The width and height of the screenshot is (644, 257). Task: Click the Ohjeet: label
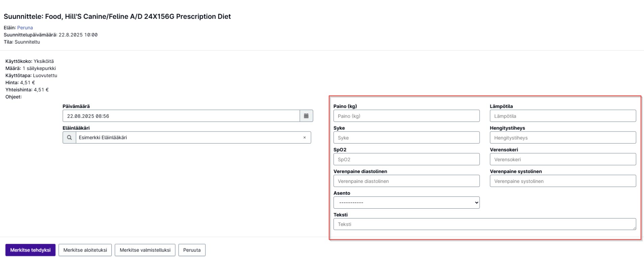coord(14,97)
